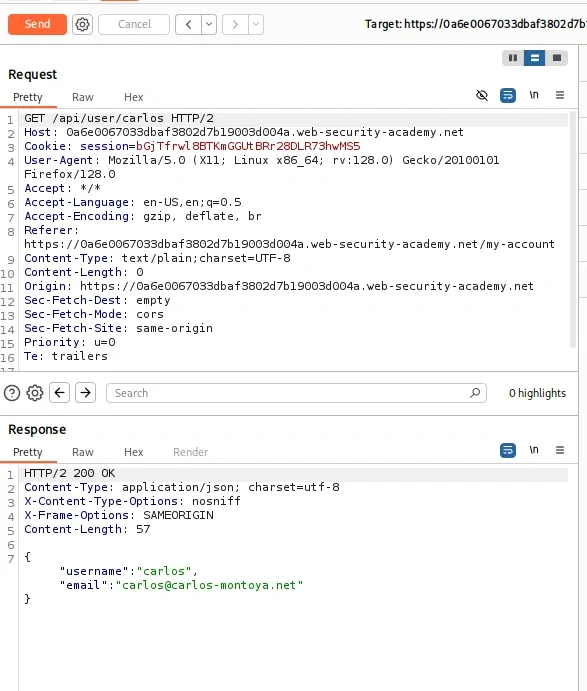
Task: Toggle hidden-items eye icon in Request panel
Action: [482, 95]
